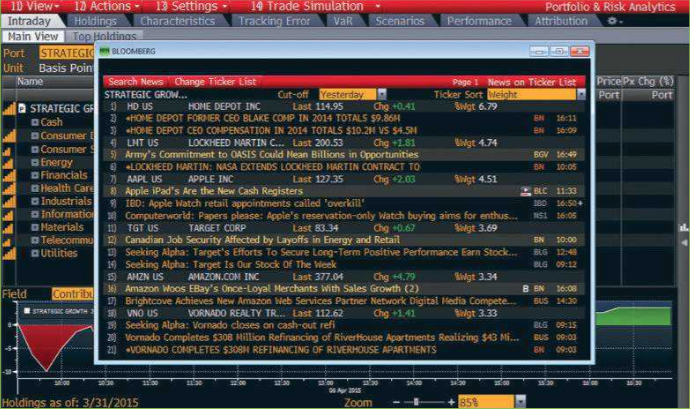
Task: Switch to the Attribution tab
Action: [561, 21]
